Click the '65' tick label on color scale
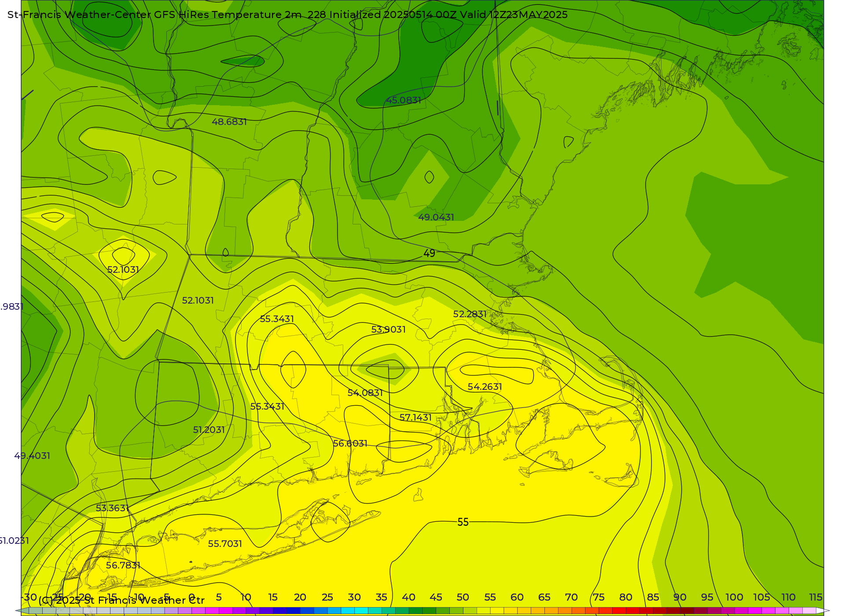 click(544, 598)
